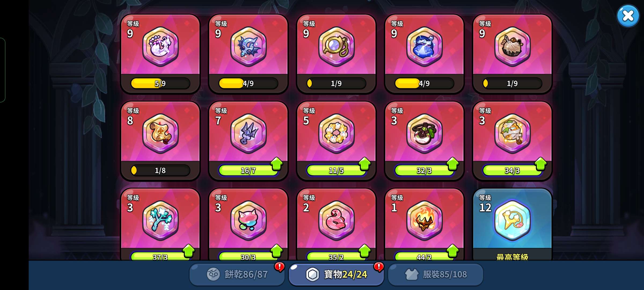644x290 pixels.
Task: Tap green upgrade arrow on 16/7 treasure
Action: (277, 164)
